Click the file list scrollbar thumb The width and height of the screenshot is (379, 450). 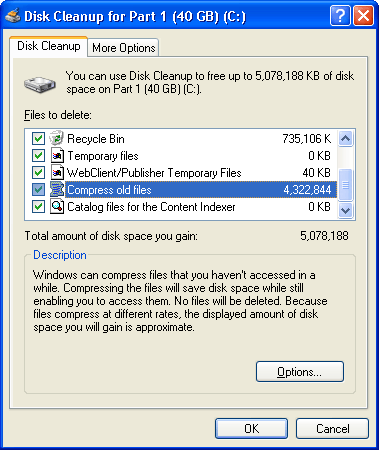coord(346,184)
